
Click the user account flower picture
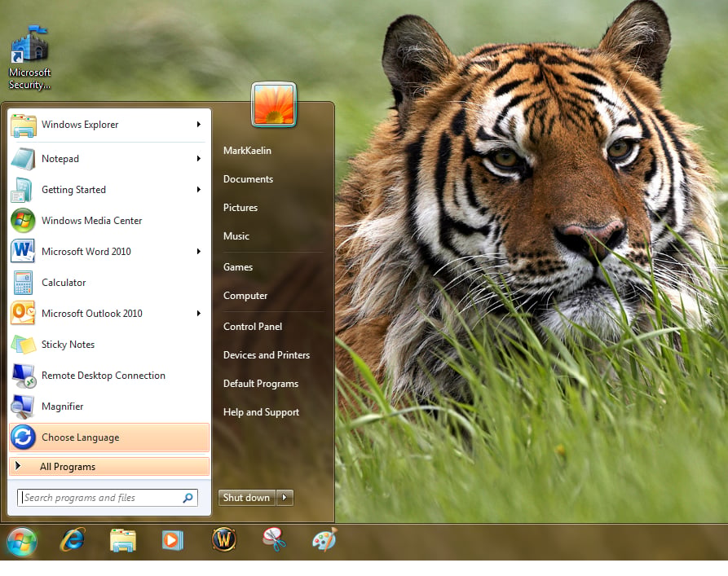tap(274, 105)
